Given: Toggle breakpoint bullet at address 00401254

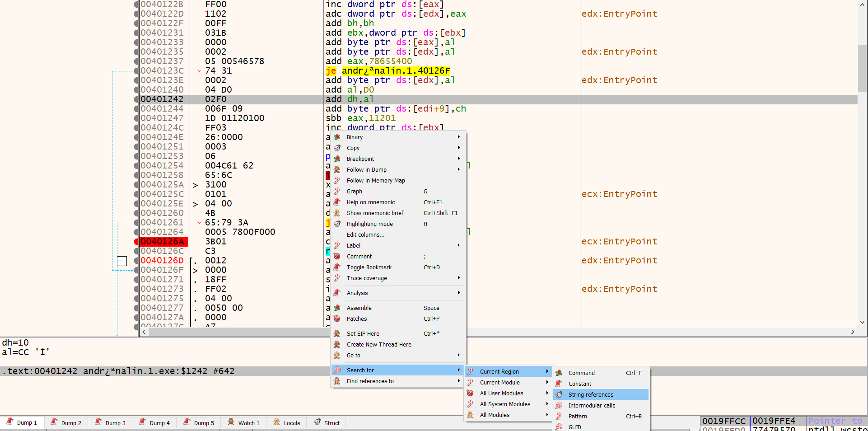Looking at the screenshot, I should [x=136, y=166].
